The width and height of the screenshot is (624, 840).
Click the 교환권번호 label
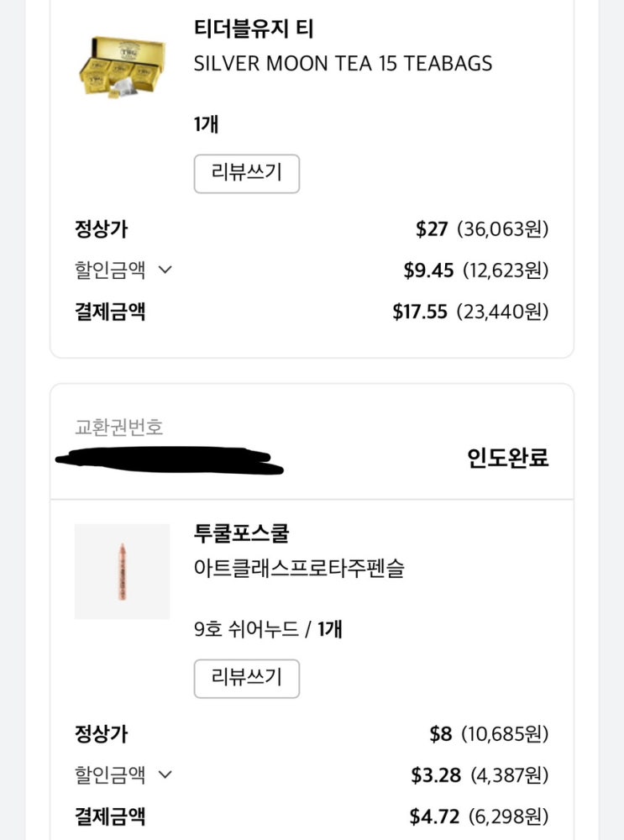pyautogui.click(x=118, y=427)
